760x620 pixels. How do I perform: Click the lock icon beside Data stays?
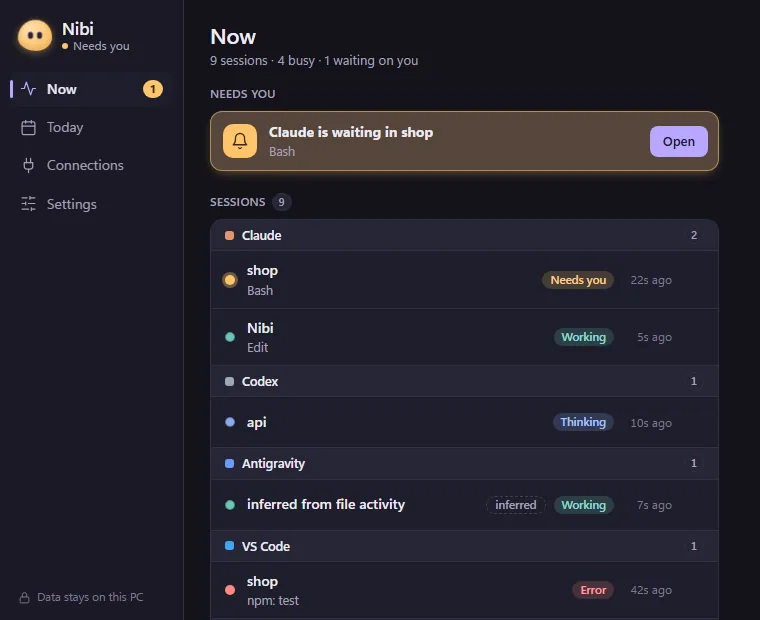(24, 598)
